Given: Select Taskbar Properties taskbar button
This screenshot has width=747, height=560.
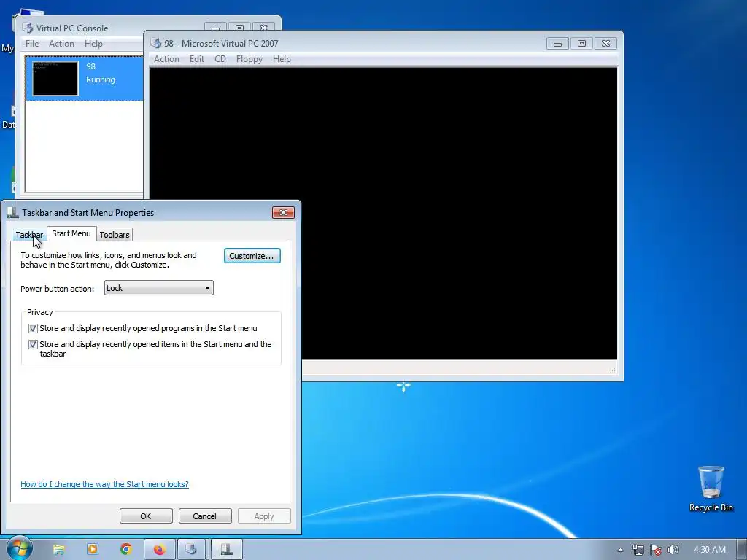Looking at the screenshot, I should point(226,550).
